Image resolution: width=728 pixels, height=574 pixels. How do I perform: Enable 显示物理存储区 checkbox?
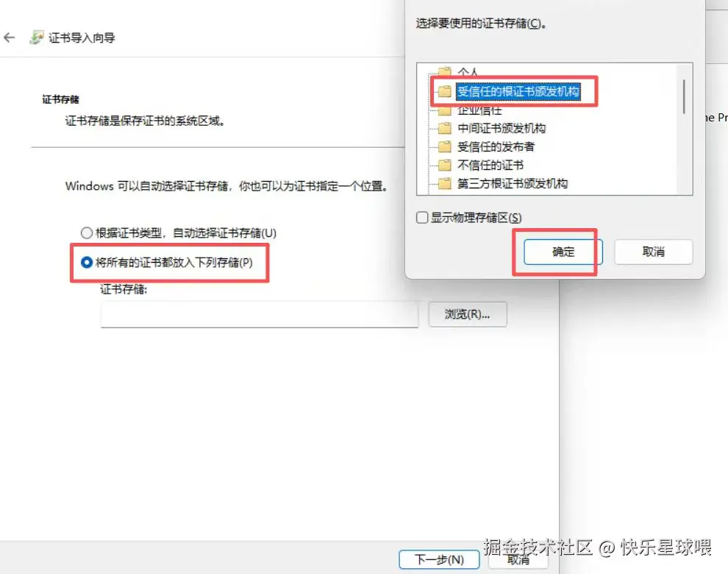point(422,218)
